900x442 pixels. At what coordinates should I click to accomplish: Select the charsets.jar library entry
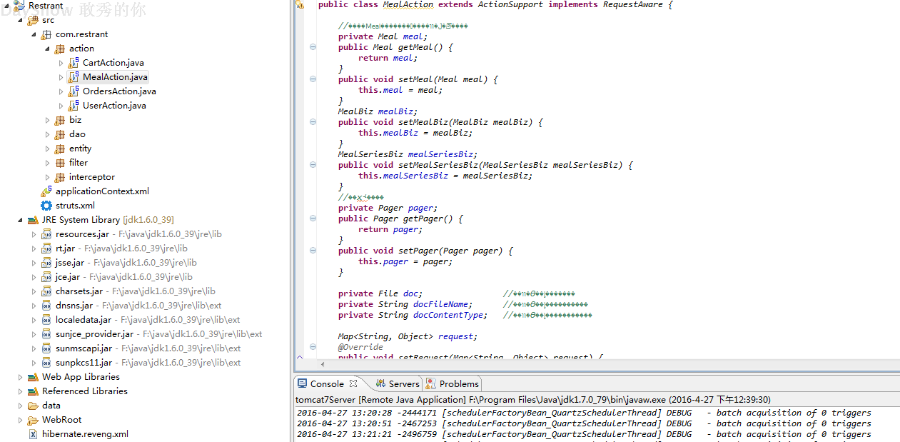point(135,292)
